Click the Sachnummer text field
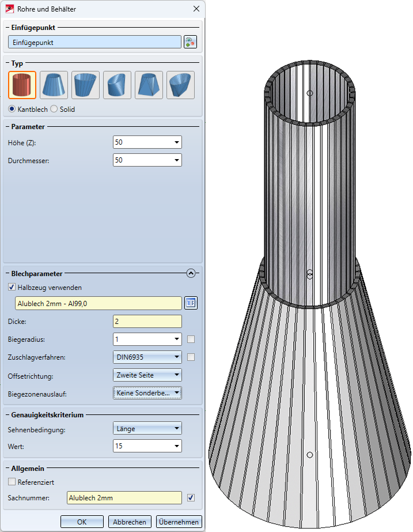Screen dimensions: 413x532 pyautogui.click(x=124, y=498)
